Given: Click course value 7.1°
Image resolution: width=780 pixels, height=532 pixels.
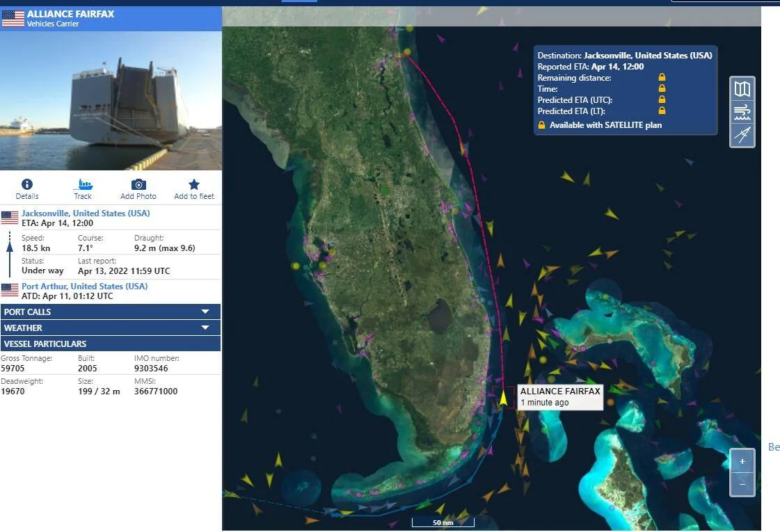Looking at the screenshot, I should pos(85,248).
